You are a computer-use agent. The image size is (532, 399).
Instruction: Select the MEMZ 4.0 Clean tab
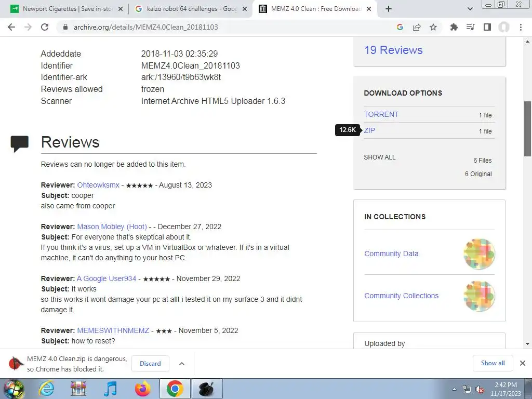[315, 9]
